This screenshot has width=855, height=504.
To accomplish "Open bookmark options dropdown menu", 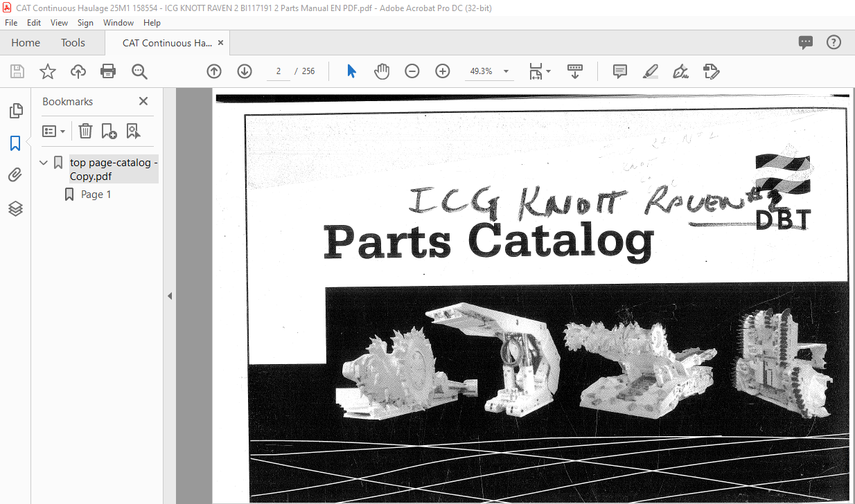I will click(53, 131).
